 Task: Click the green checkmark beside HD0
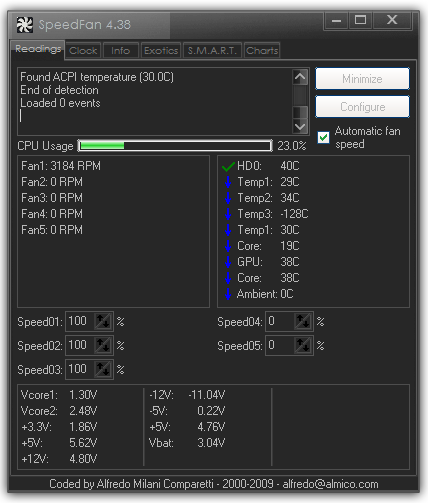[x=228, y=166]
